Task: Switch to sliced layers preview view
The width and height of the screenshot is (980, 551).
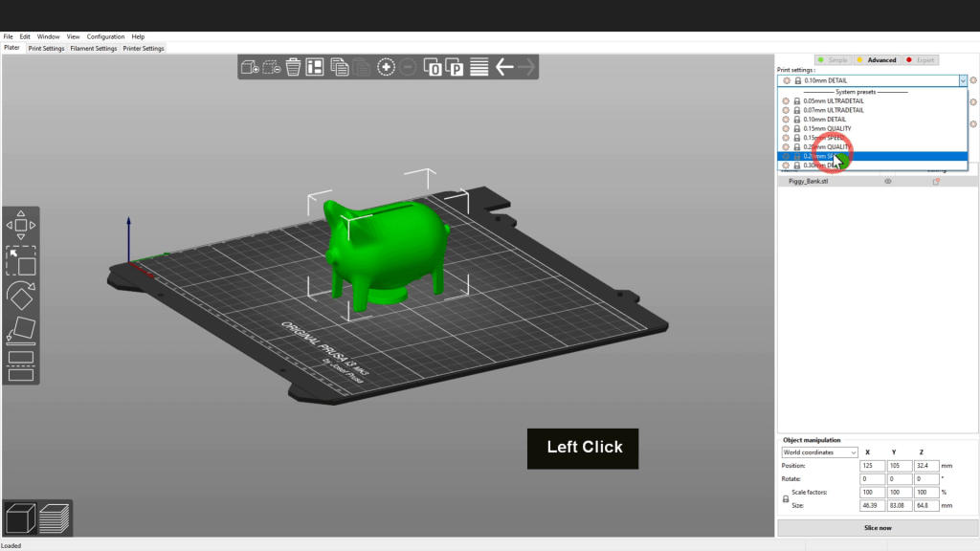Action: point(55,517)
